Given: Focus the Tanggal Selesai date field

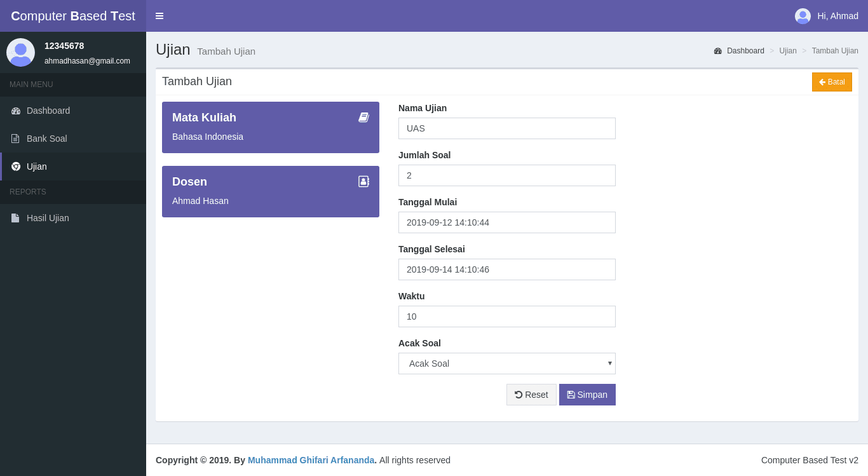Looking at the screenshot, I should click(x=507, y=269).
